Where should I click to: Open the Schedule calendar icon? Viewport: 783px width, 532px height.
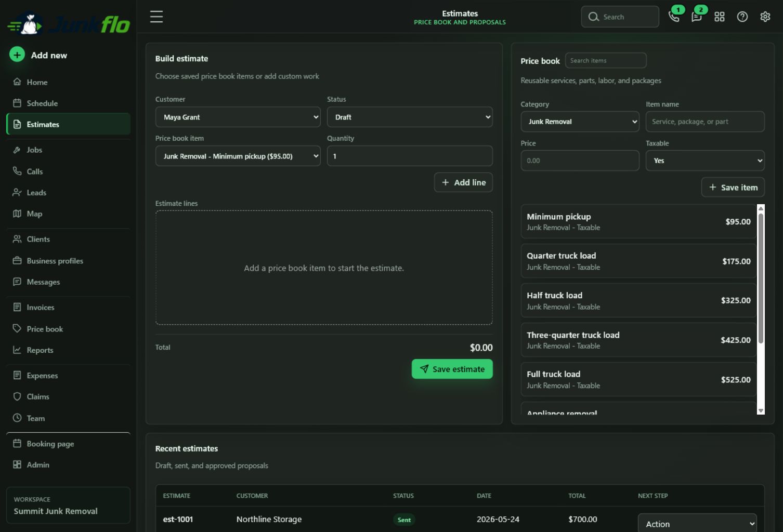point(17,103)
